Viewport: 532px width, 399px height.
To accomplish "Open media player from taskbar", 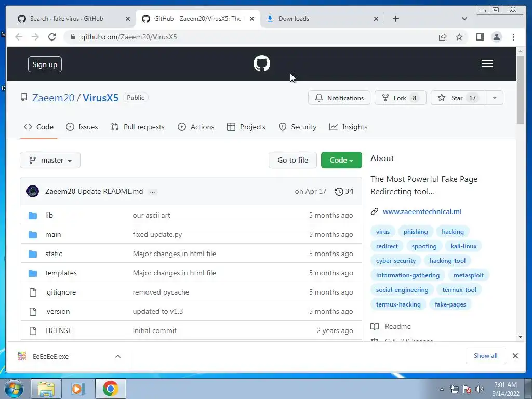I will [77, 389].
